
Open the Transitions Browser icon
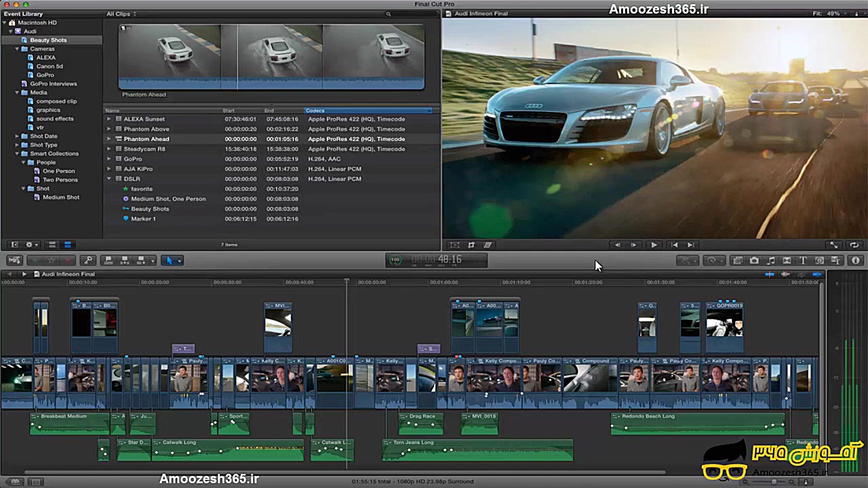coord(787,260)
